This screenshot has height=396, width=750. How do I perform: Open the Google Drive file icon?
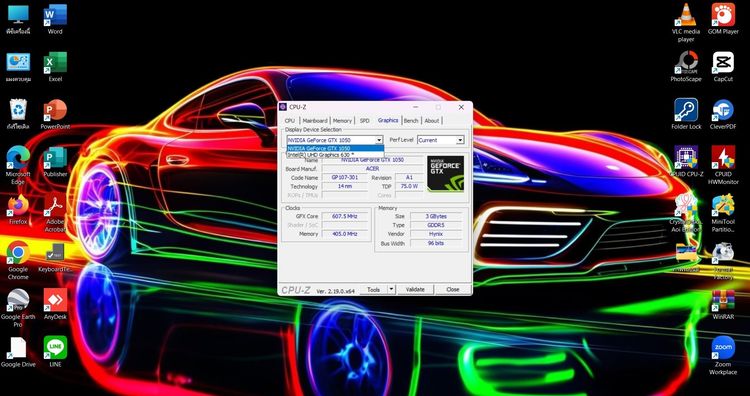coord(18,352)
